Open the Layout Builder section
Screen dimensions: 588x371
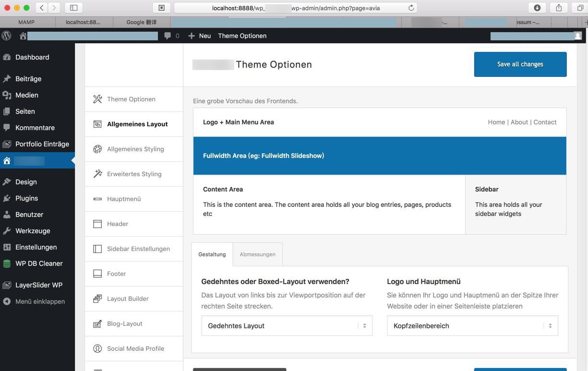point(128,299)
